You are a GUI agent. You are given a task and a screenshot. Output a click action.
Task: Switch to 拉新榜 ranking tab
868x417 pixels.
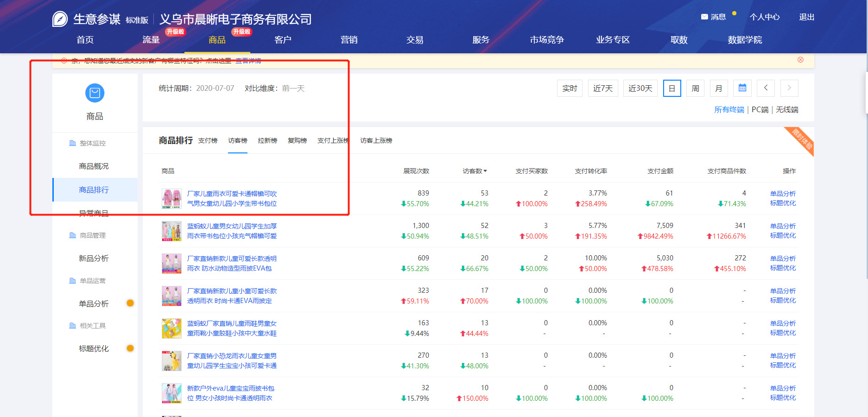(x=267, y=140)
